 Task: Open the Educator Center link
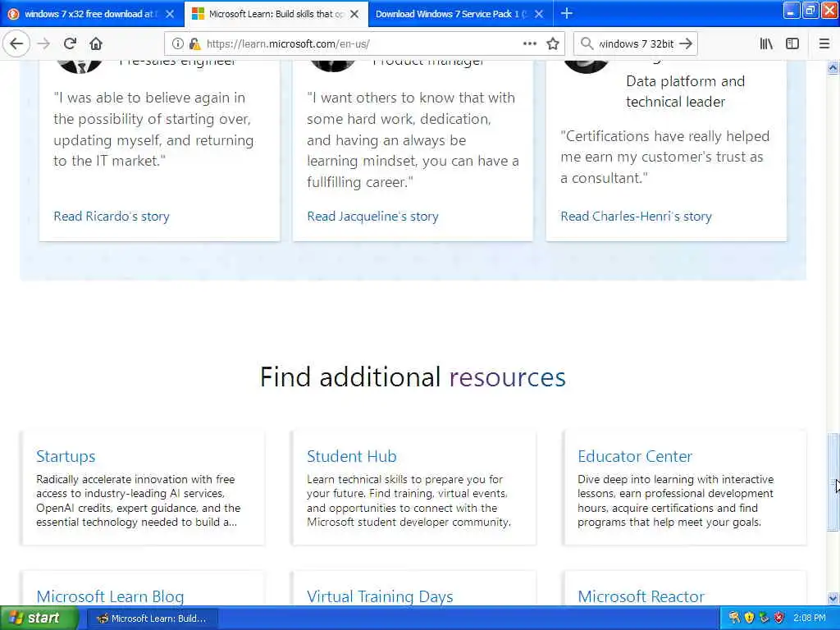click(x=635, y=456)
